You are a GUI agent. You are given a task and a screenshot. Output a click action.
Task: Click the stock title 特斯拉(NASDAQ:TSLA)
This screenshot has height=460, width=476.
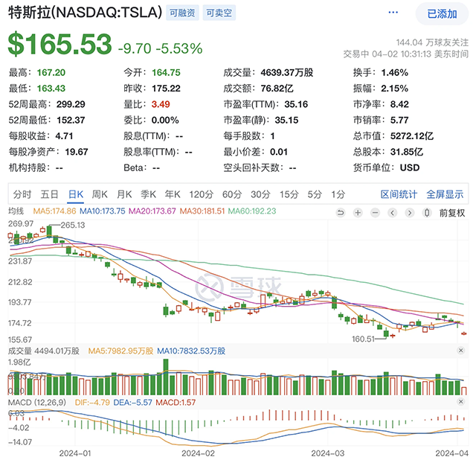tap(86, 13)
